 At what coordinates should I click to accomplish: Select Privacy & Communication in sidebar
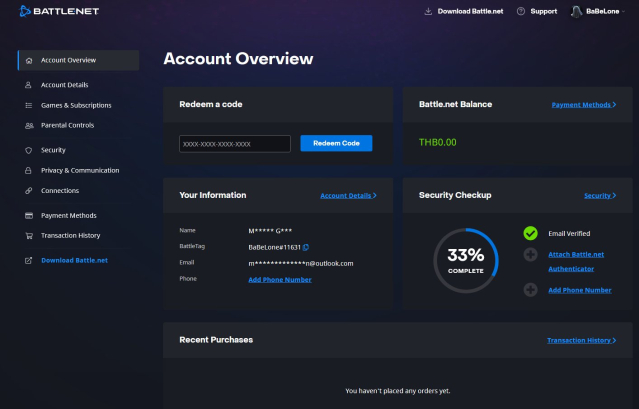80,170
